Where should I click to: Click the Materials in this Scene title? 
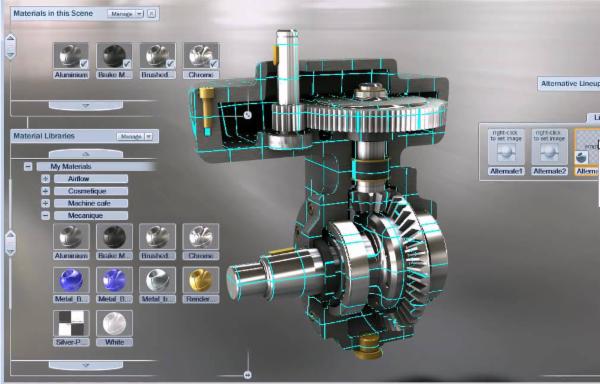coord(53,13)
